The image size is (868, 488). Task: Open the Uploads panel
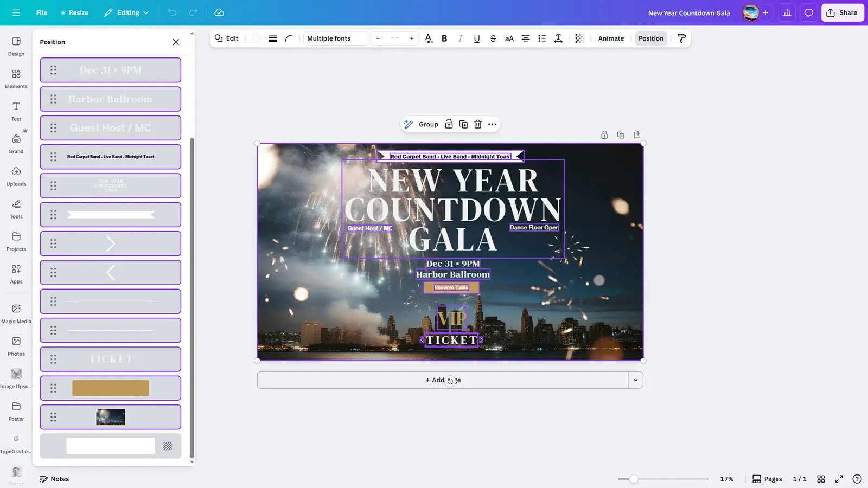click(x=16, y=176)
